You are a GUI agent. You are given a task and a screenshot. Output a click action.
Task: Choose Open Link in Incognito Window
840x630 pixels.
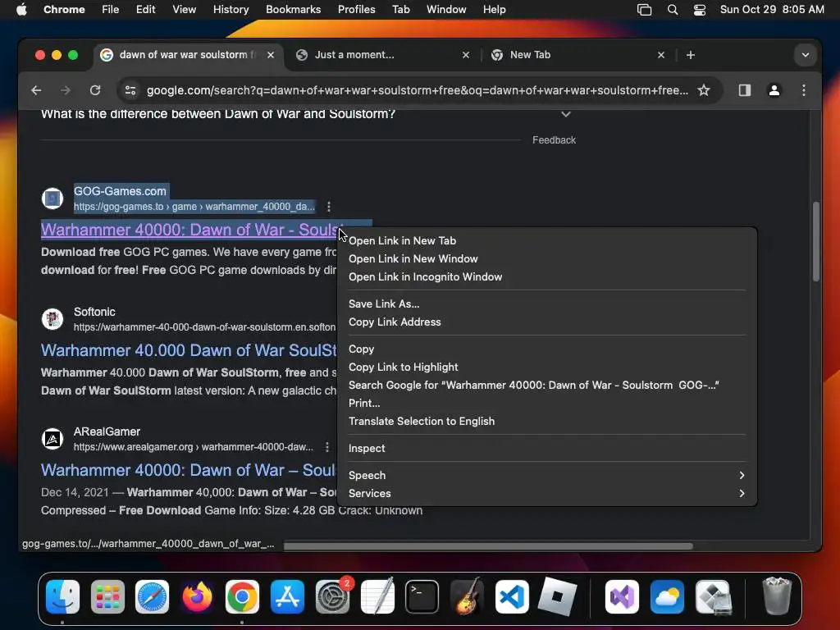[547, 277]
